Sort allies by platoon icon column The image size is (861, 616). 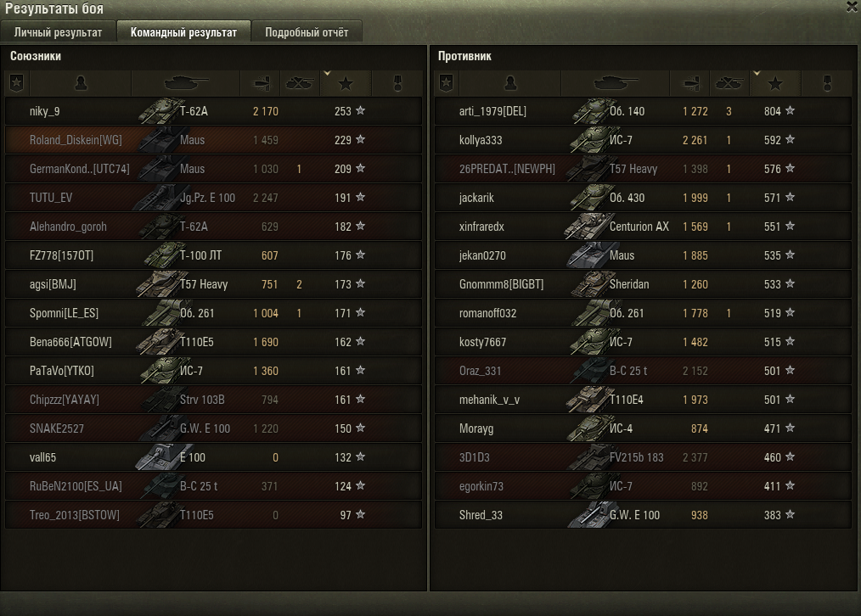pos(17,83)
